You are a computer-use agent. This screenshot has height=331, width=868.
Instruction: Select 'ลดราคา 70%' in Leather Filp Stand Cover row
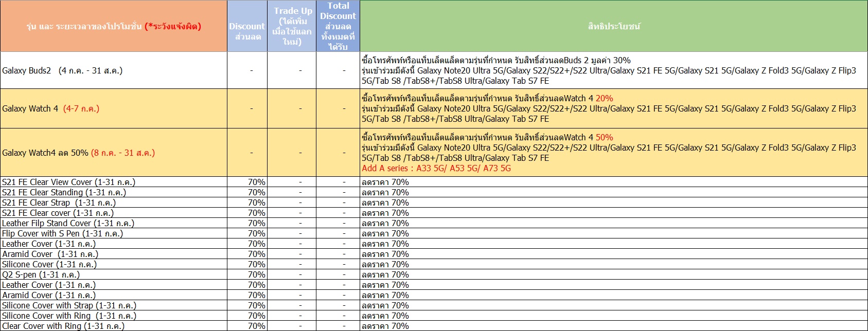point(614,223)
